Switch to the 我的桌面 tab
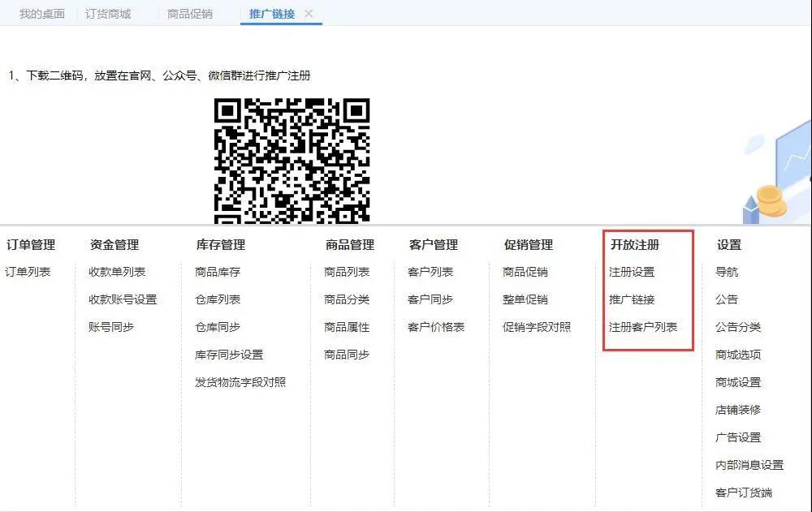Viewport: 812px width, 512px height. (41, 14)
